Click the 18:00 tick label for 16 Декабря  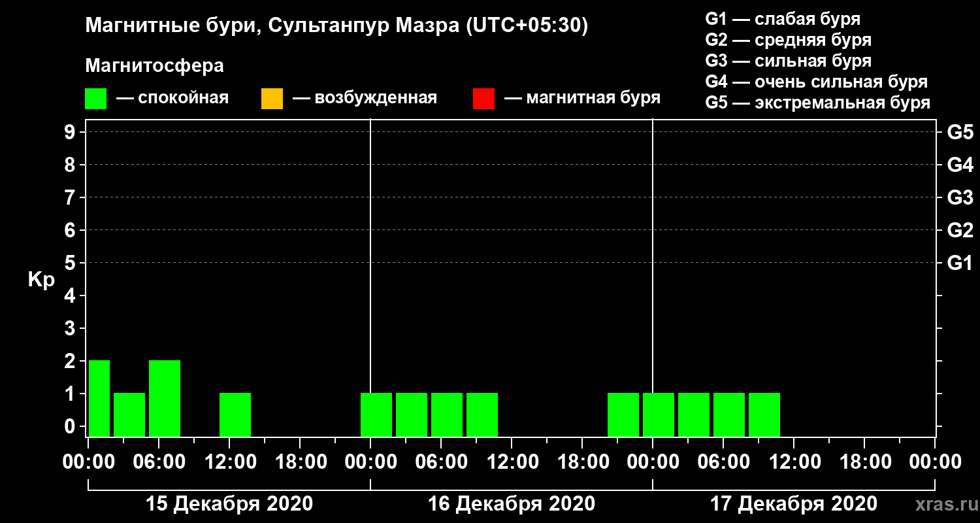582,462
